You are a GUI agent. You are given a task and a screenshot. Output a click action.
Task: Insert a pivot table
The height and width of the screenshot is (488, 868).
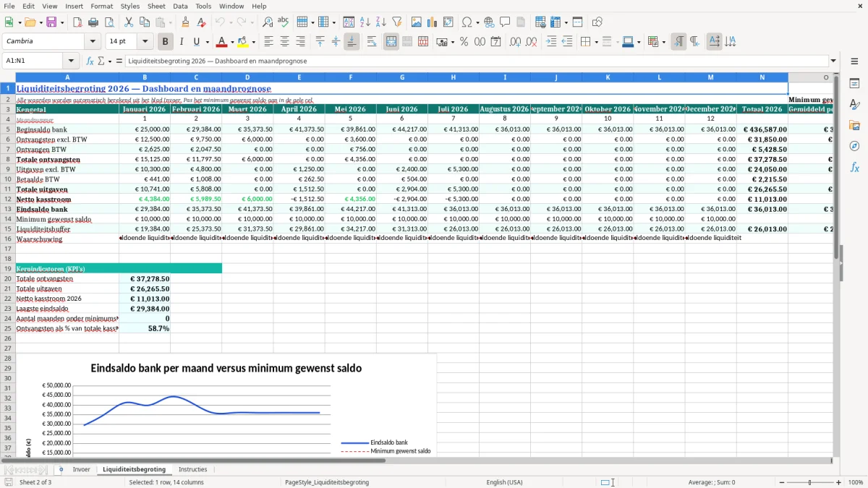pyautogui.click(x=448, y=22)
